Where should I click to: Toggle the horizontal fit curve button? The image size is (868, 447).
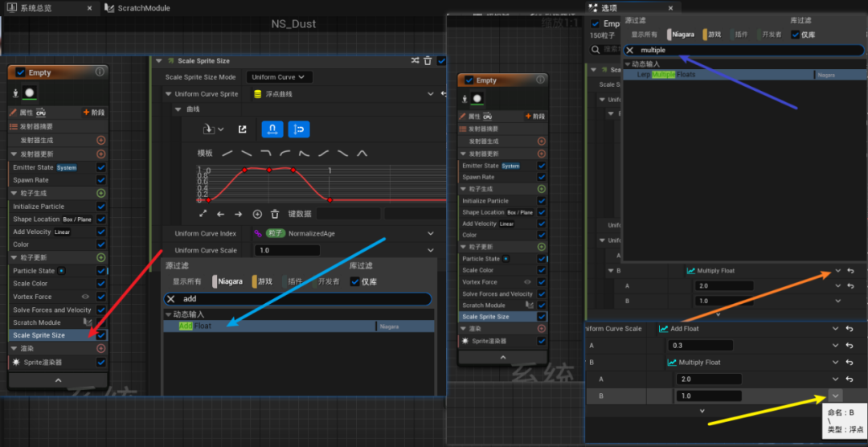[272, 129]
